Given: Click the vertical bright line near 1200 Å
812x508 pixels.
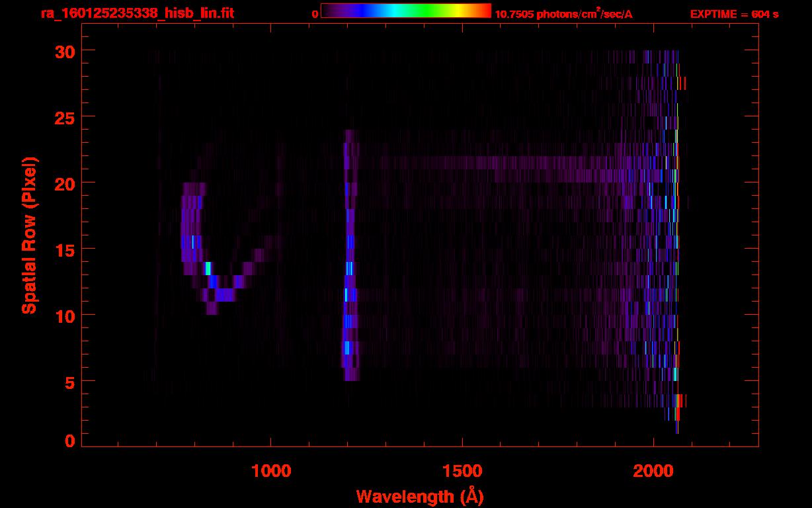Looking at the screenshot, I should (350, 255).
